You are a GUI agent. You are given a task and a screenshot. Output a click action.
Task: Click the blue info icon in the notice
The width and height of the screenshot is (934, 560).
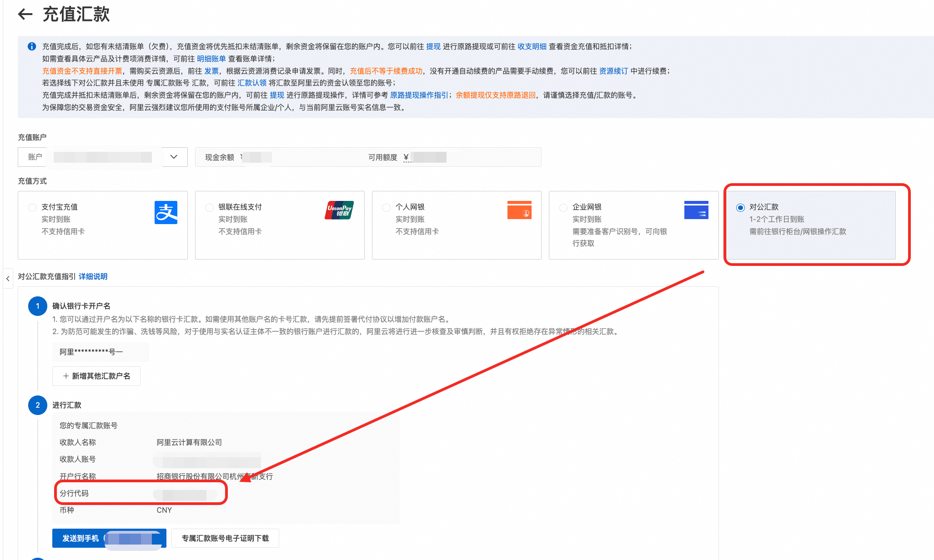32,46
